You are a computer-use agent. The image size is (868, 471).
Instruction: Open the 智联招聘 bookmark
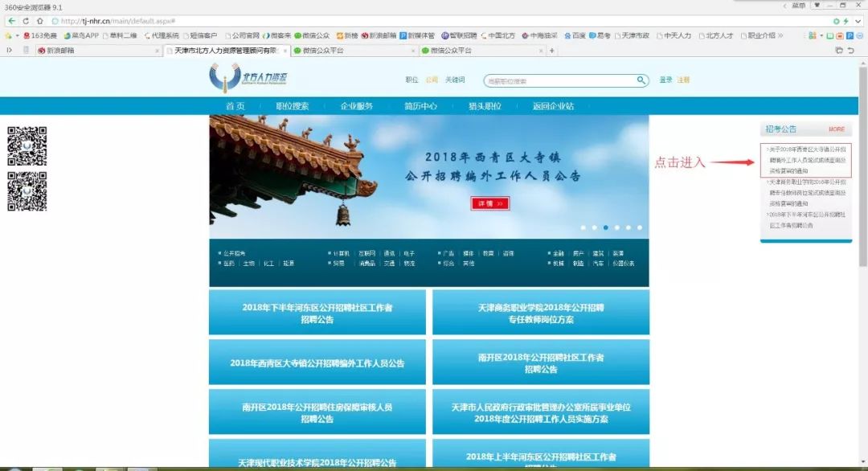(459, 35)
